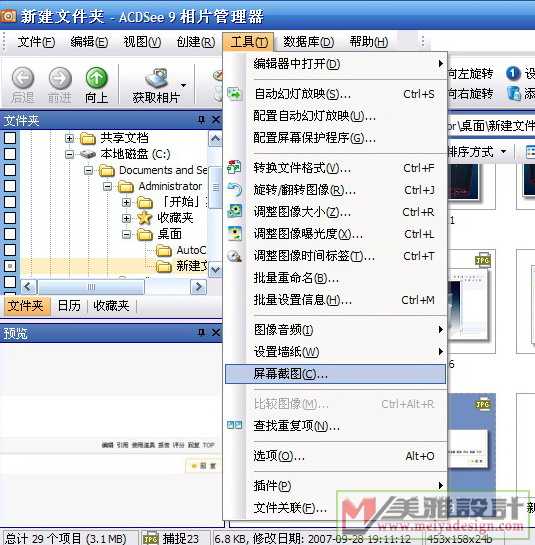535x545 pixels.
Task: Click the exposure icon beside 调整图像曝光度
Action: (x=234, y=234)
